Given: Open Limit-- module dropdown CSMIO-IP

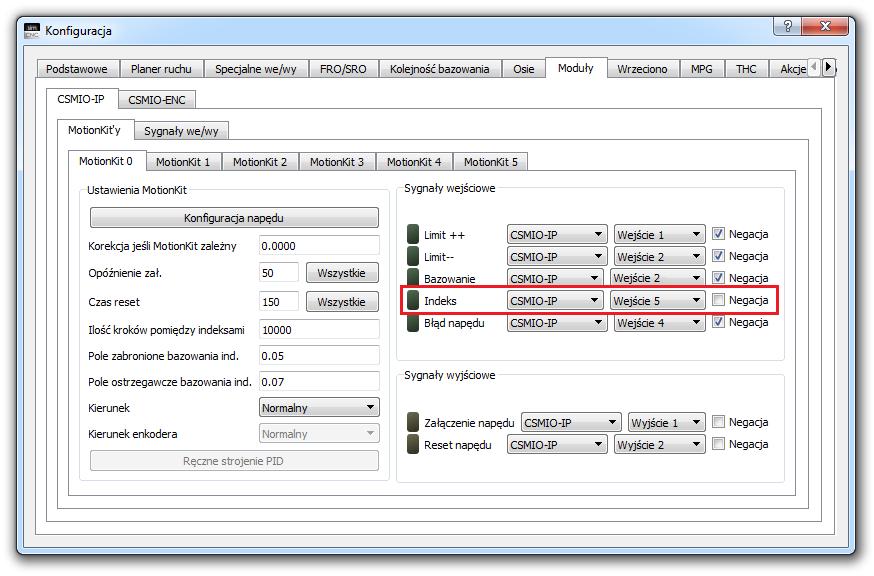Looking at the screenshot, I should pyautogui.click(x=557, y=256).
